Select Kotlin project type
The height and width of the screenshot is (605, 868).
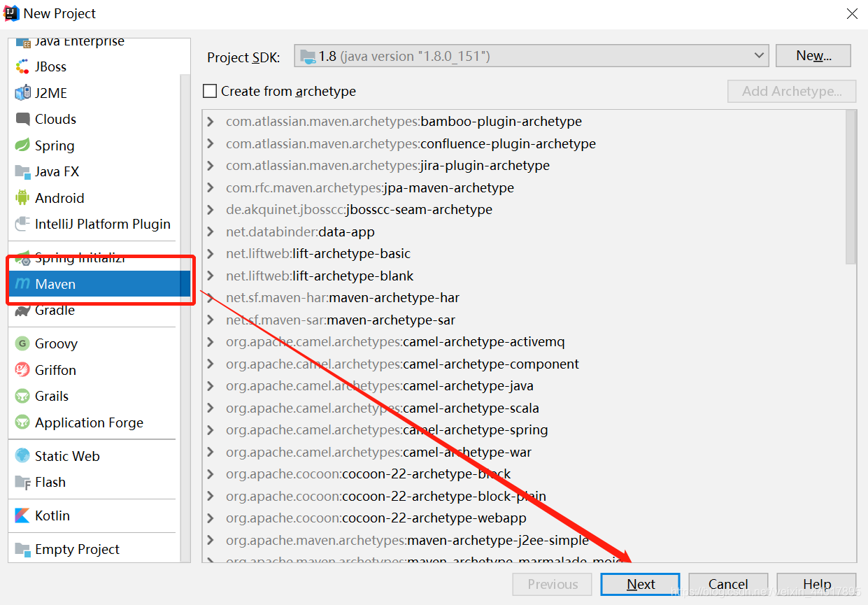(x=94, y=516)
